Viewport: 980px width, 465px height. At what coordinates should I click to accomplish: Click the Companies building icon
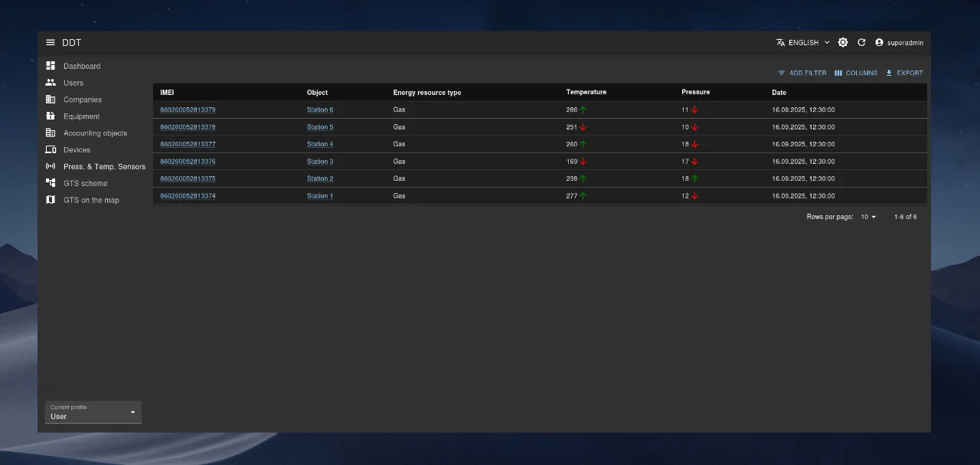[51, 100]
